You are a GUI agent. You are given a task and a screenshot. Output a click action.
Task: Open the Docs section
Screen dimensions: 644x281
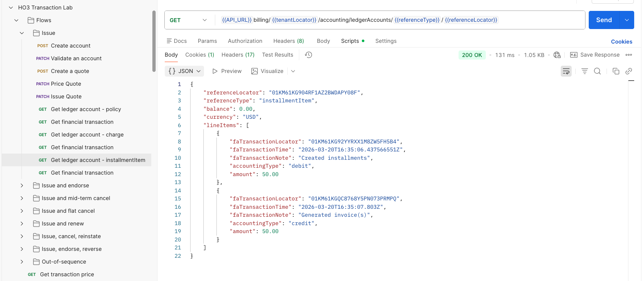177,41
